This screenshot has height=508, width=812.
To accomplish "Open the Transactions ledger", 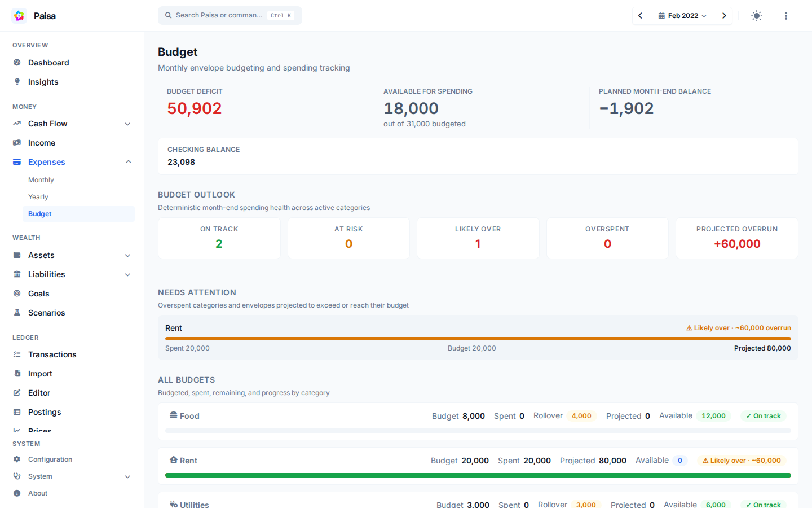I will point(72,354).
